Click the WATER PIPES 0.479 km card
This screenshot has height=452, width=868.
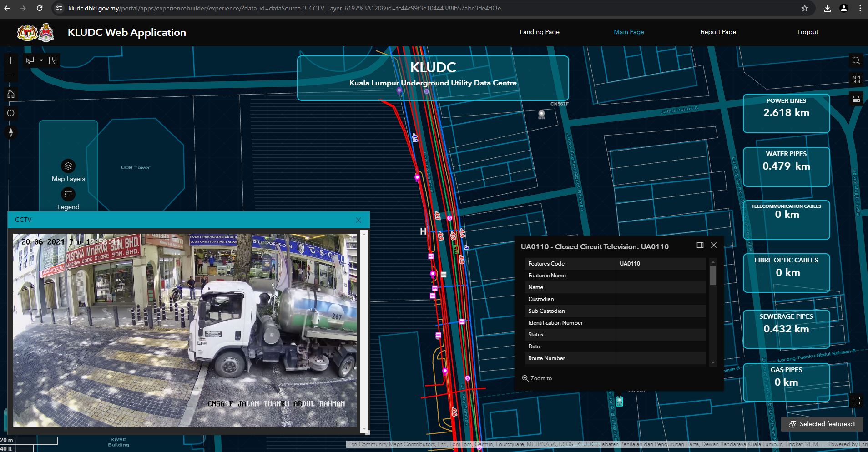coord(786,166)
